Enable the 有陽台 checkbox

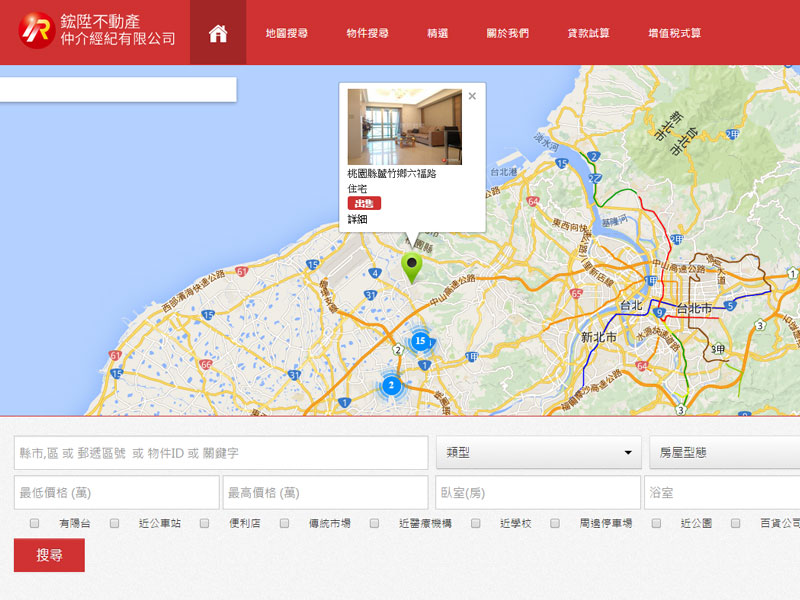[35, 523]
